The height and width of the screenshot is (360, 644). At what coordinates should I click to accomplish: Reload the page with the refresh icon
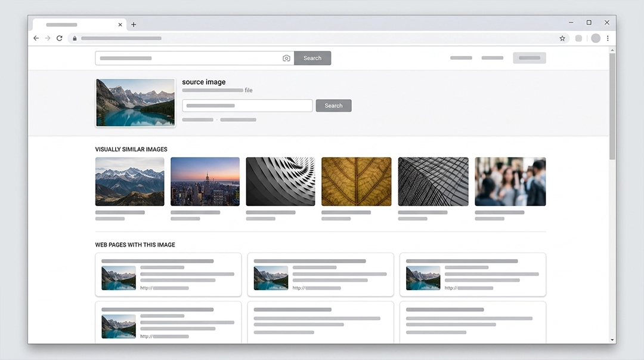[60, 38]
